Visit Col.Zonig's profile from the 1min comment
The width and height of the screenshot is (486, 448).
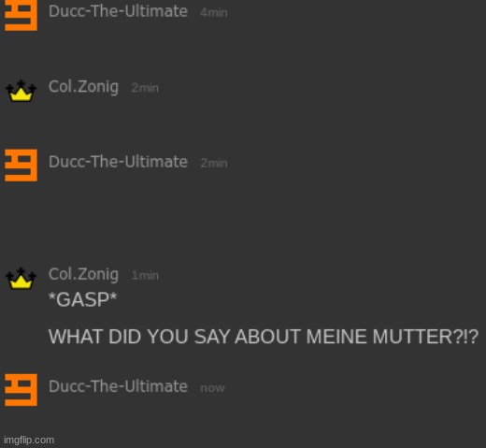pyautogui.click(x=83, y=274)
